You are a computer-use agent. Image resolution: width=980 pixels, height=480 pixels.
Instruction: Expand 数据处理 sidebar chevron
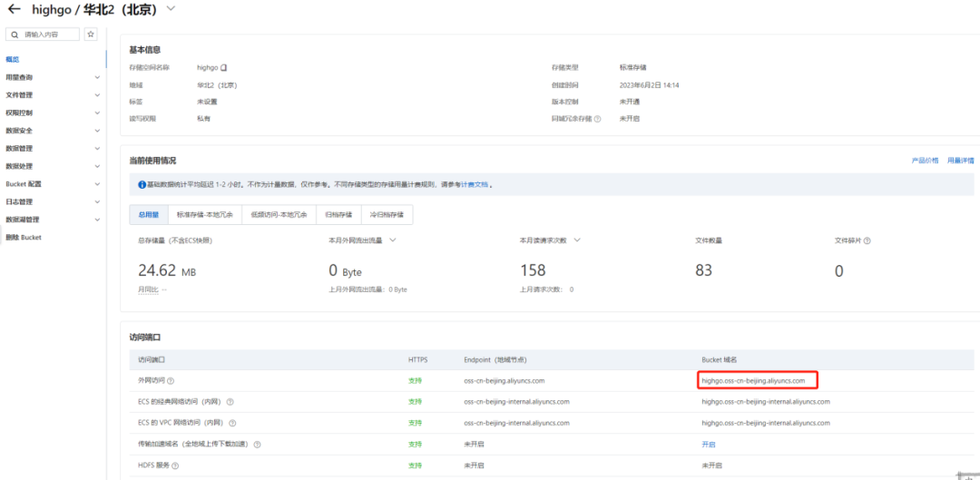(x=97, y=166)
